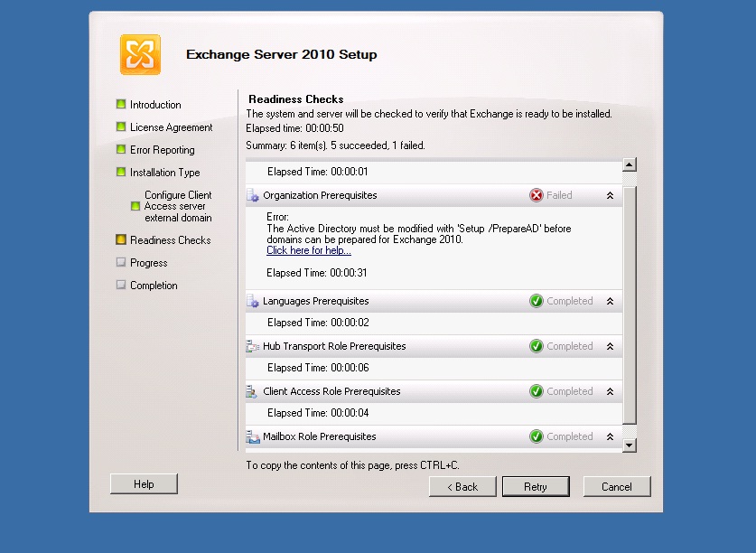Click the Mailbox Role Prerequisites icon

253,436
